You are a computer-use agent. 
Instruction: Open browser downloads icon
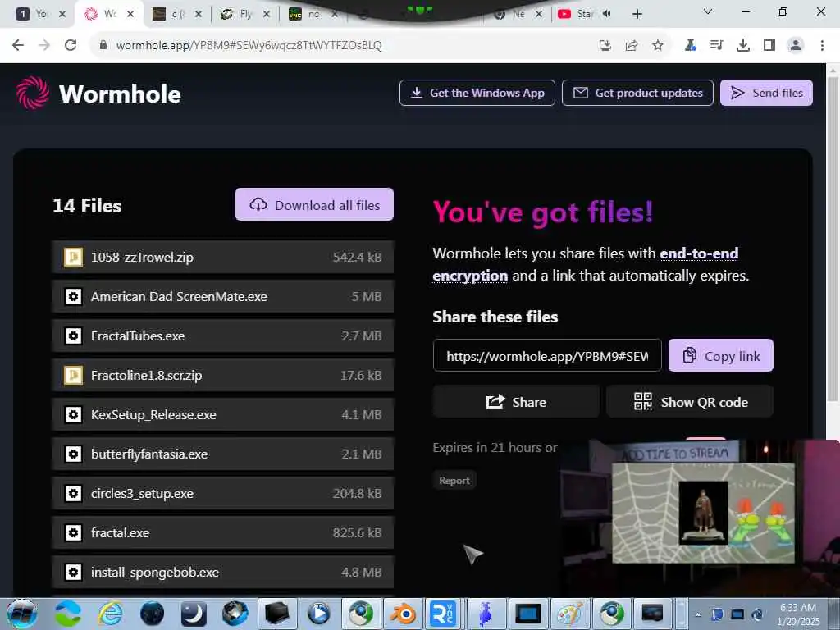(743, 46)
